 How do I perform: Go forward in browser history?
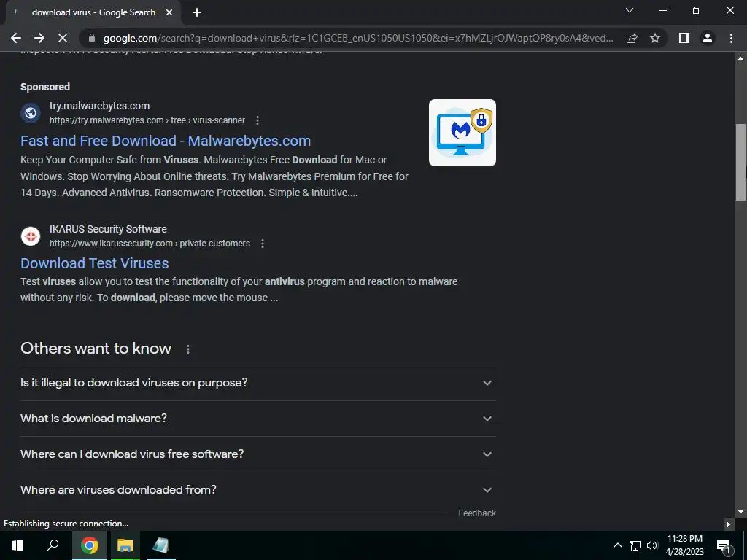39,38
